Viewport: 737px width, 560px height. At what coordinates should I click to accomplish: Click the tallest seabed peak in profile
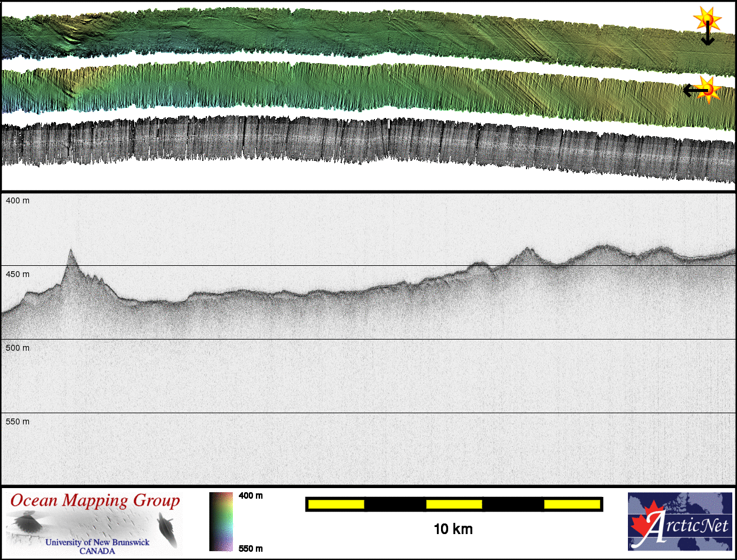pyautogui.click(x=70, y=251)
